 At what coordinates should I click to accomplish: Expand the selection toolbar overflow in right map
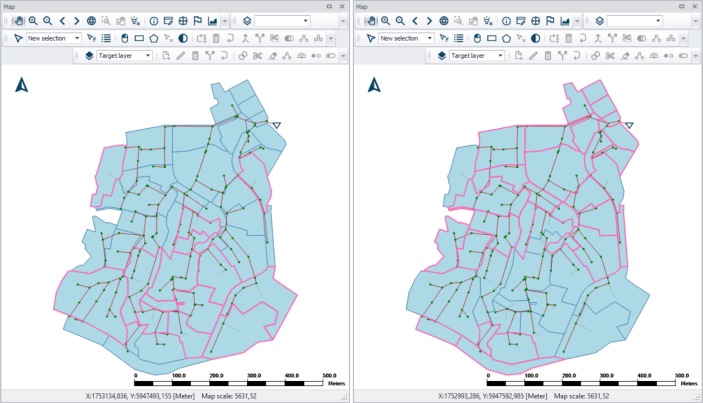pos(683,39)
